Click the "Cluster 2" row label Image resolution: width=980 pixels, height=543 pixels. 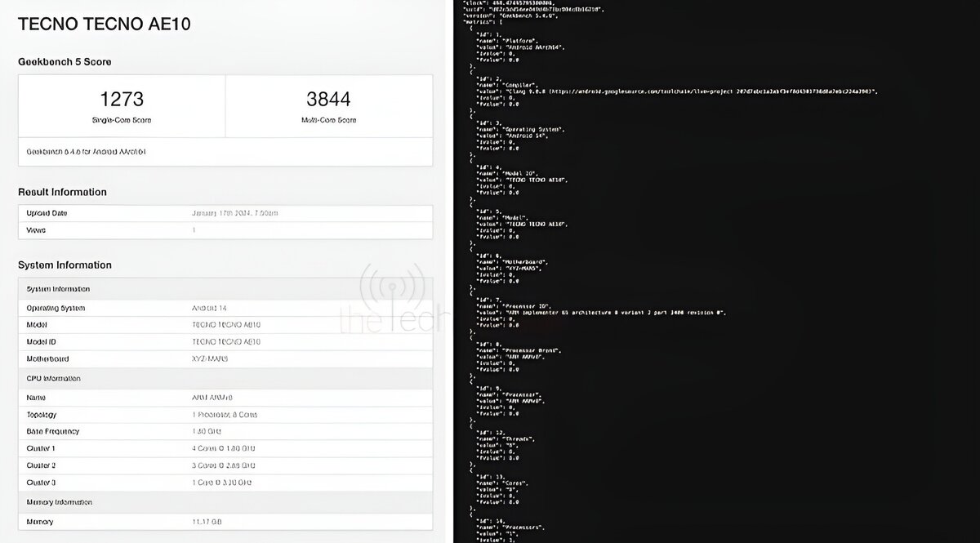click(41, 465)
